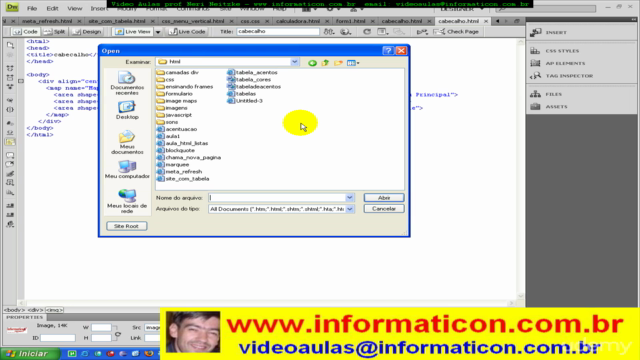Select the formulario folder
The width and height of the screenshot is (640, 360).
[x=175, y=93]
